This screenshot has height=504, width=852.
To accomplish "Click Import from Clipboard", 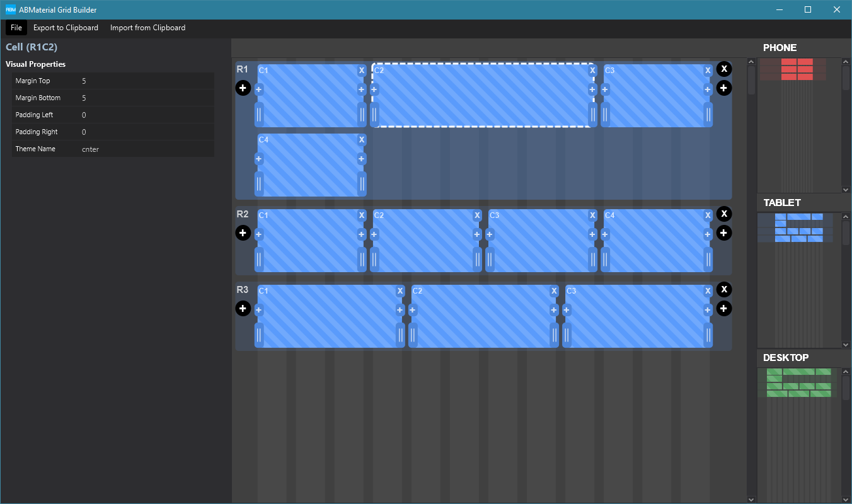I will pos(147,28).
